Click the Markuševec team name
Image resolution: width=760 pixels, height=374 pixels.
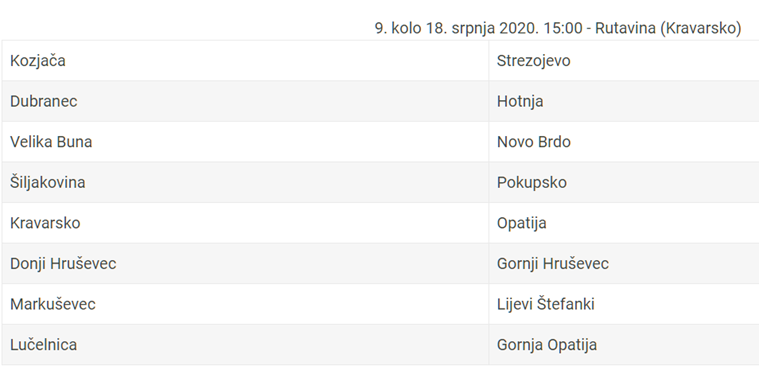coord(53,304)
